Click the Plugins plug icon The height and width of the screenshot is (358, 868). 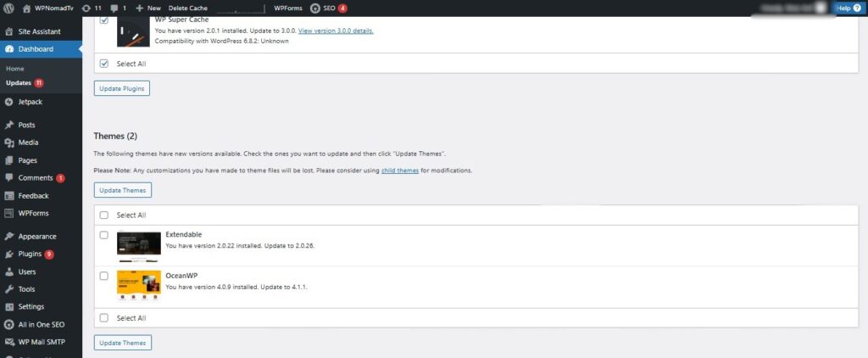pyautogui.click(x=8, y=254)
